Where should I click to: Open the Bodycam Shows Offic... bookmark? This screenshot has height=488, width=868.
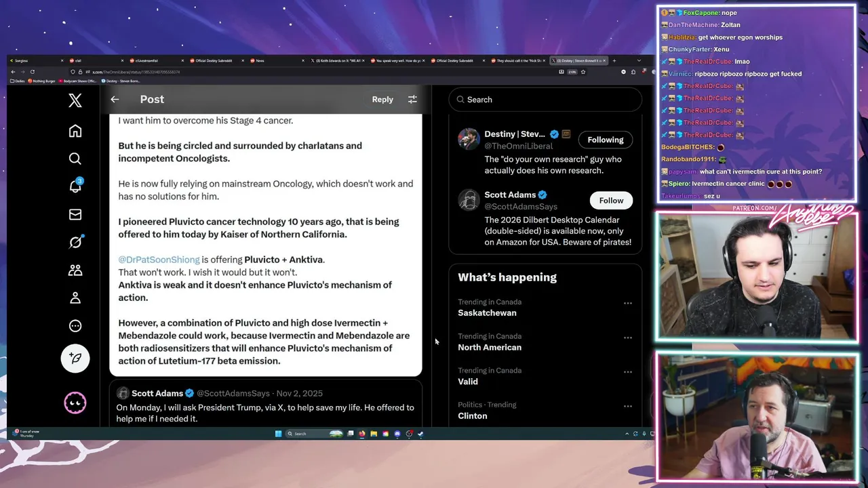[76, 81]
